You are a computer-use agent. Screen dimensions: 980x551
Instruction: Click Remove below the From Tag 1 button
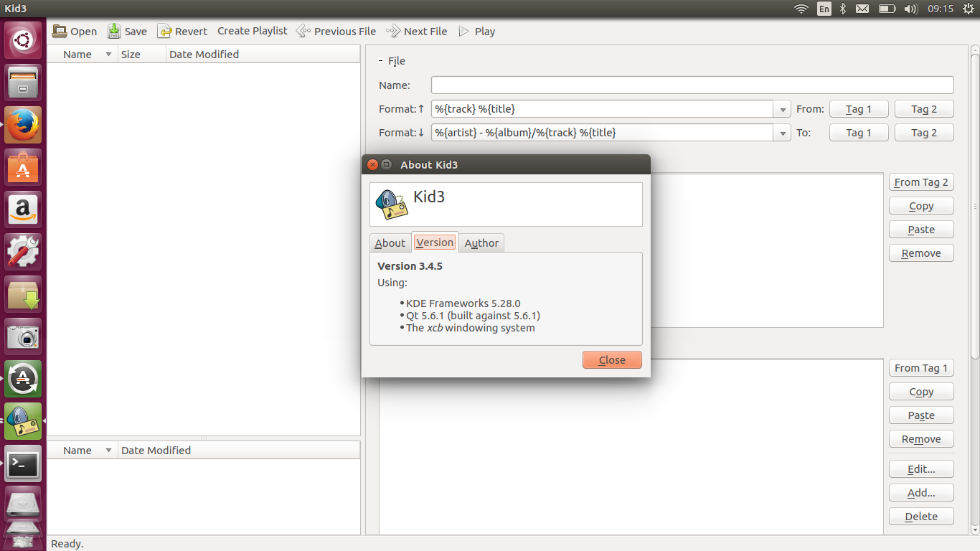tap(921, 439)
